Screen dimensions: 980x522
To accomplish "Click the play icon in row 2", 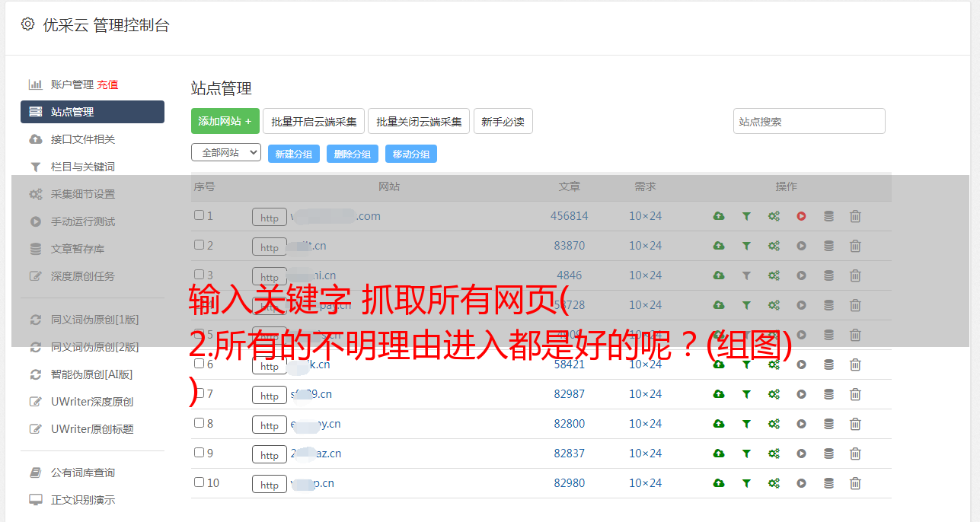I will [x=801, y=246].
